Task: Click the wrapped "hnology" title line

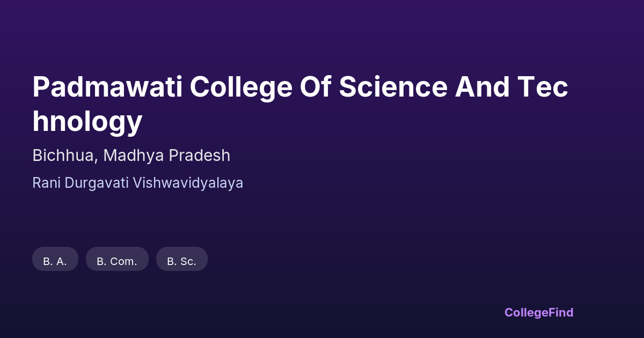Action: point(87,121)
